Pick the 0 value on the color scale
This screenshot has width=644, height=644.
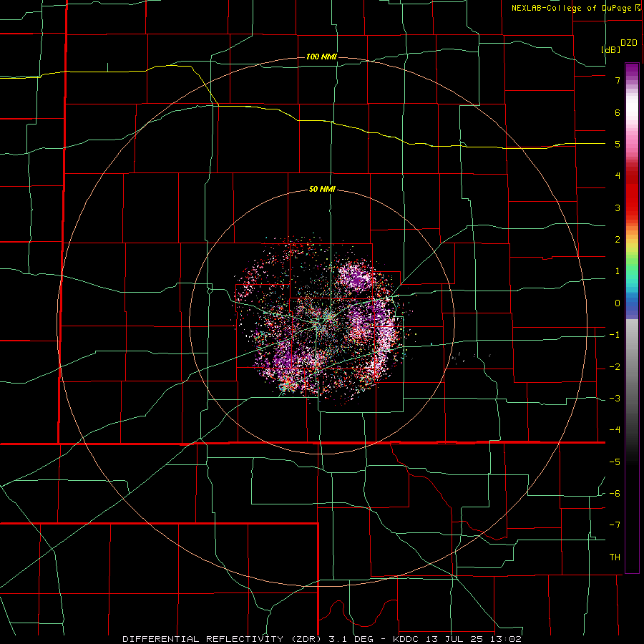click(x=618, y=303)
